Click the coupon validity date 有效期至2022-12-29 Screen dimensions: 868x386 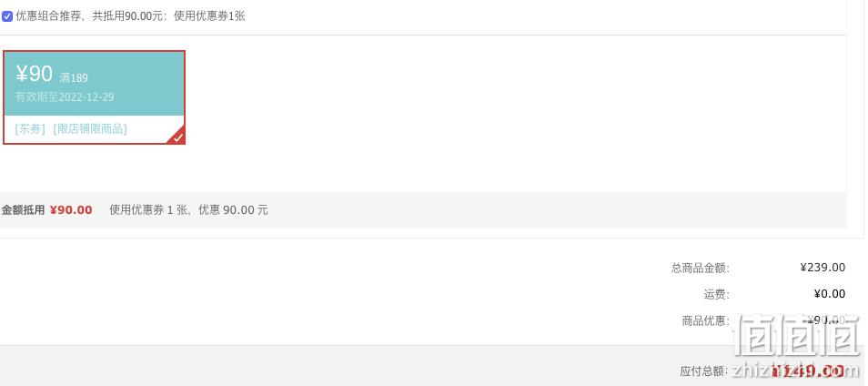[x=65, y=96]
